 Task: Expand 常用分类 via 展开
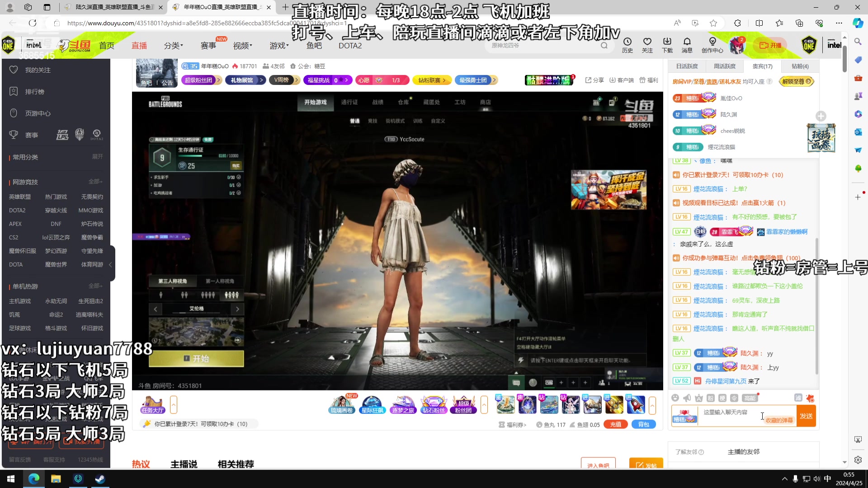[97, 156]
